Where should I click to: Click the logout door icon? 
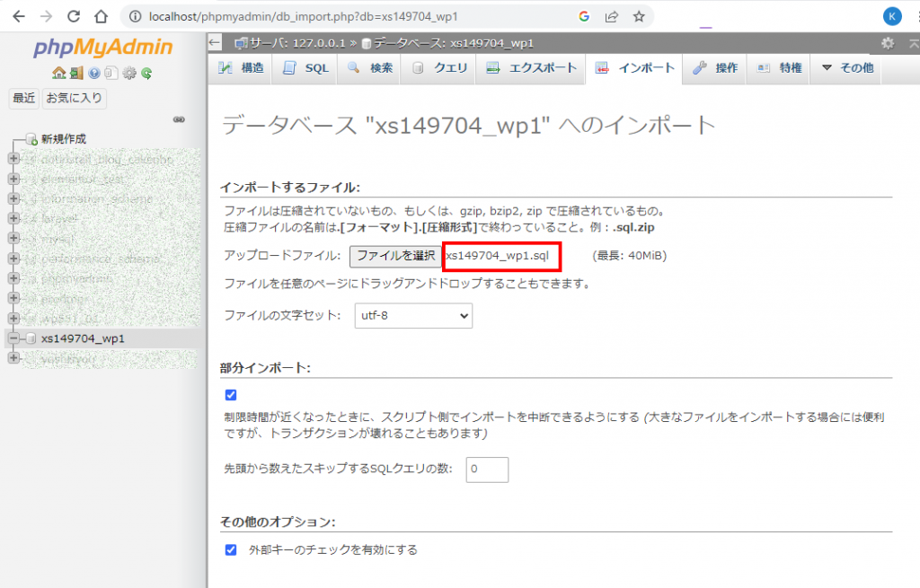(76, 74)
